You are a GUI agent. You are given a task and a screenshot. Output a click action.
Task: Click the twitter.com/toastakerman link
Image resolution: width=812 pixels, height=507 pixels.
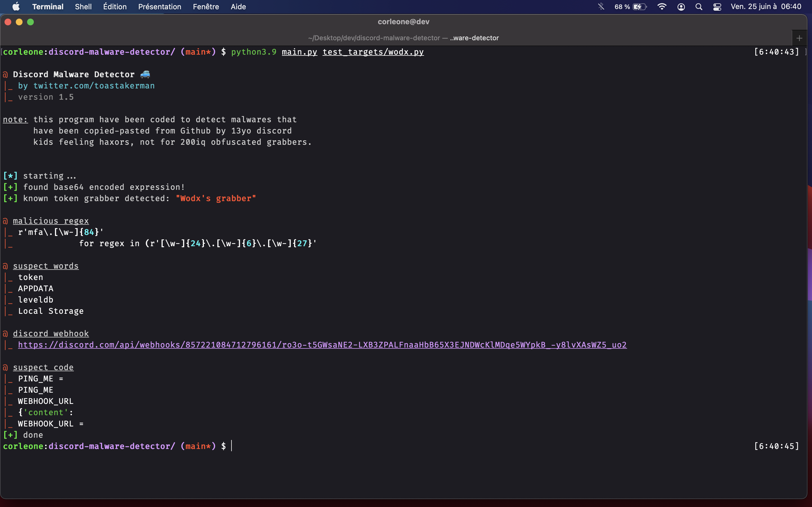94,86
